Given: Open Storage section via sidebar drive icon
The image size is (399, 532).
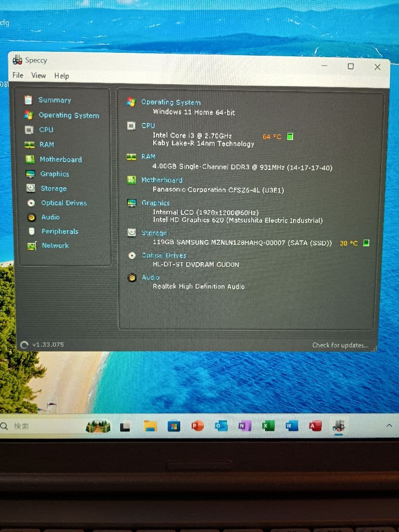Looking at the screenshot, I should 31,188.
